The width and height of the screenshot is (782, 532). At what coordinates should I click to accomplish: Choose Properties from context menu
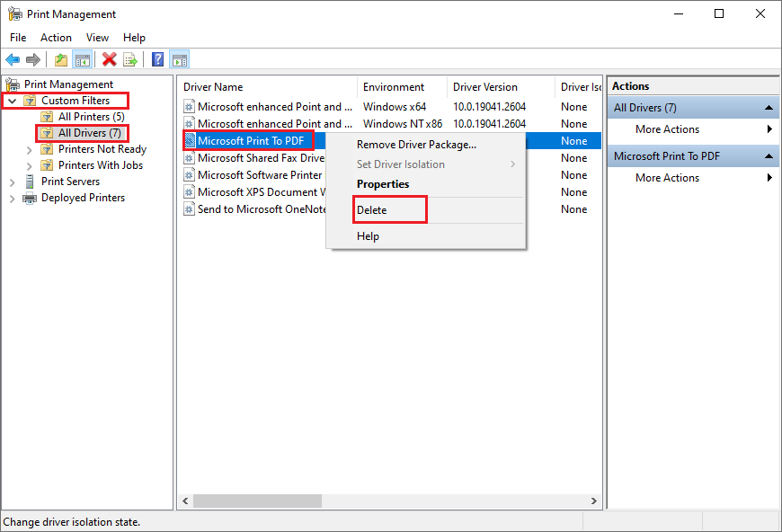coord(425,184)
